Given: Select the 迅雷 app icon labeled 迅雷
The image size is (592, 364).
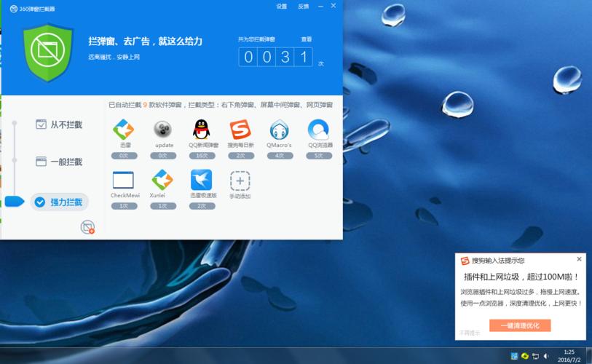Looking at the screenshot, I should click(124, 130).
